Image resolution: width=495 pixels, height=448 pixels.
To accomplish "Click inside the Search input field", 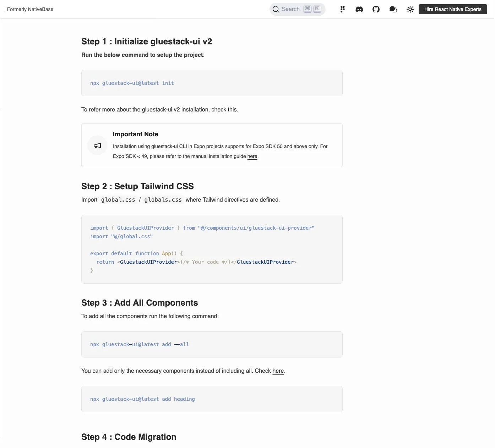I will (x=291, y=9).
